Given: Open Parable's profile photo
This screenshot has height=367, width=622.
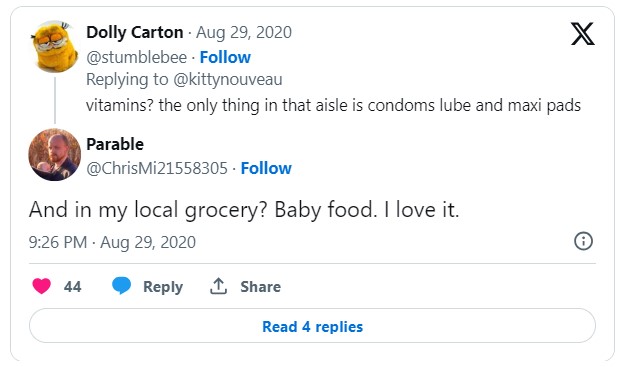Looking at the screenshot, I should 55,155.
